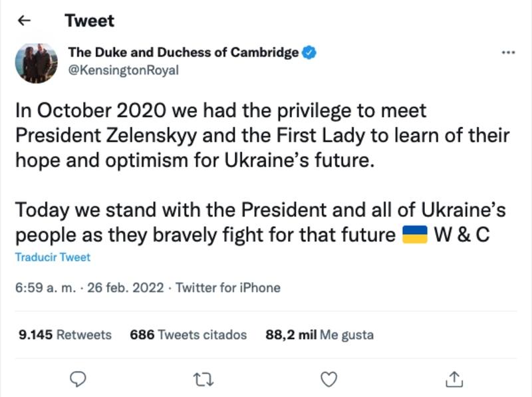
Task: Go back using the left arrow
Action: pos(25,21)
